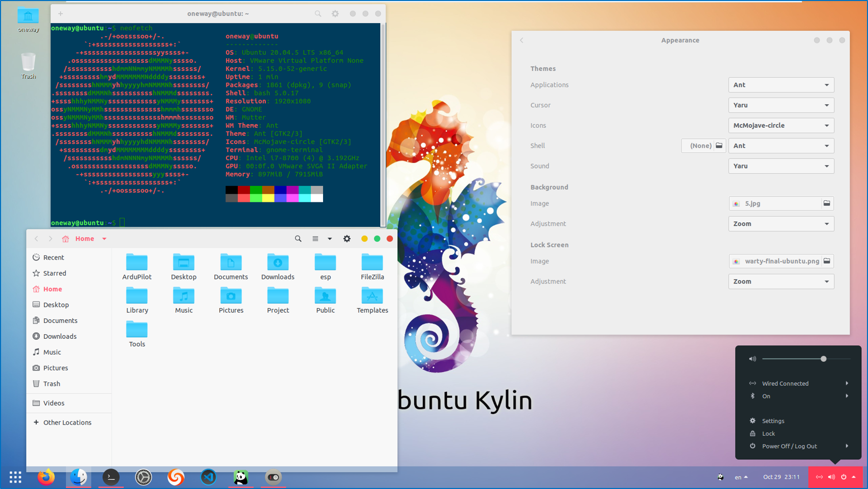Open the orange swirl app in dock

[x=176, y=477]
